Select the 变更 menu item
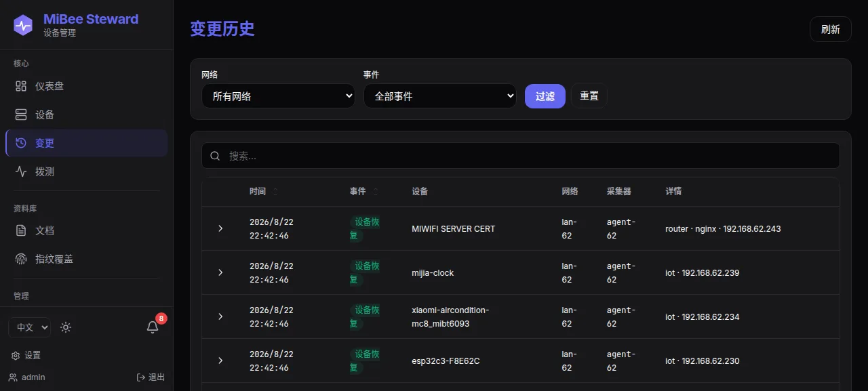The image size is (868, 391). [86, 143]
